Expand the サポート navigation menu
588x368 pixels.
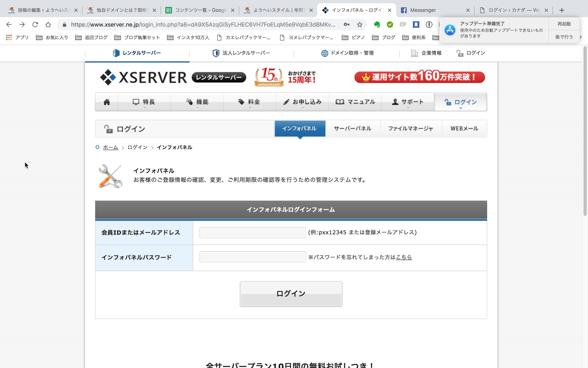click(x=408, y=102)
